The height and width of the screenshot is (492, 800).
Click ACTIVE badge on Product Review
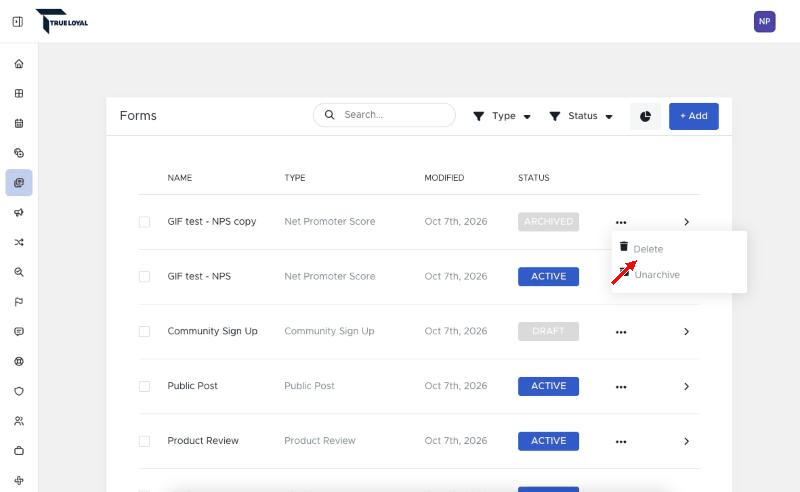tap(548, 441)
